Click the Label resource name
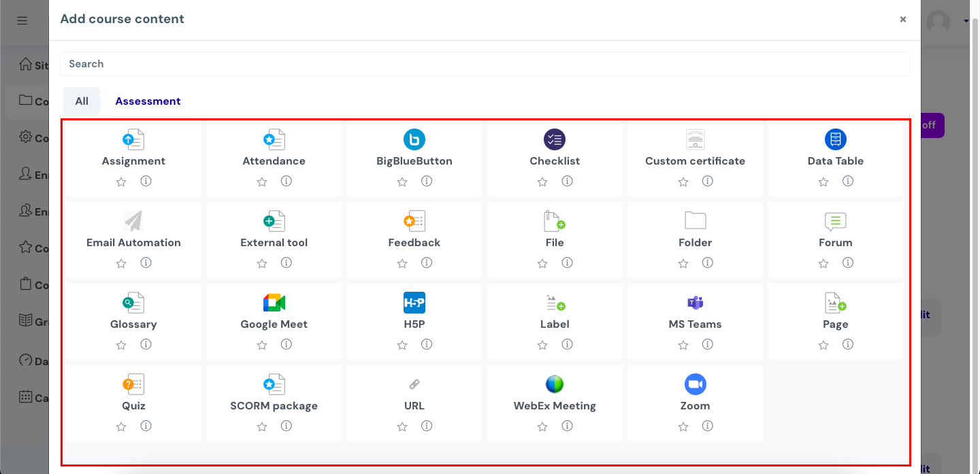 coord(555,324)
